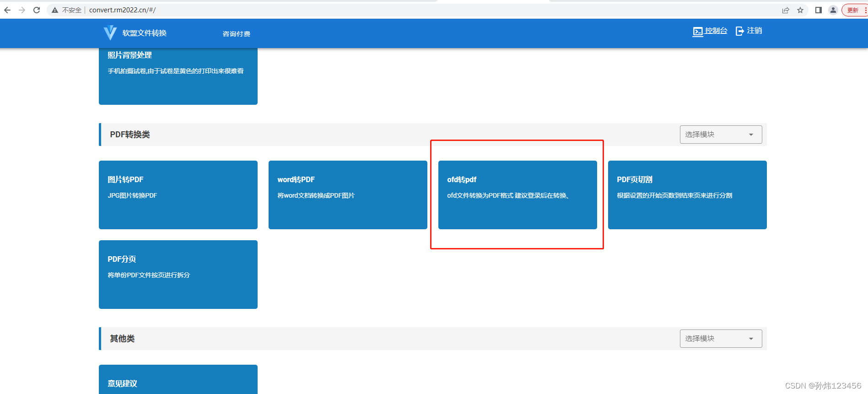868x394 pixels.
Task: Open the PDF页切割 card
Action: coord(687,195)
